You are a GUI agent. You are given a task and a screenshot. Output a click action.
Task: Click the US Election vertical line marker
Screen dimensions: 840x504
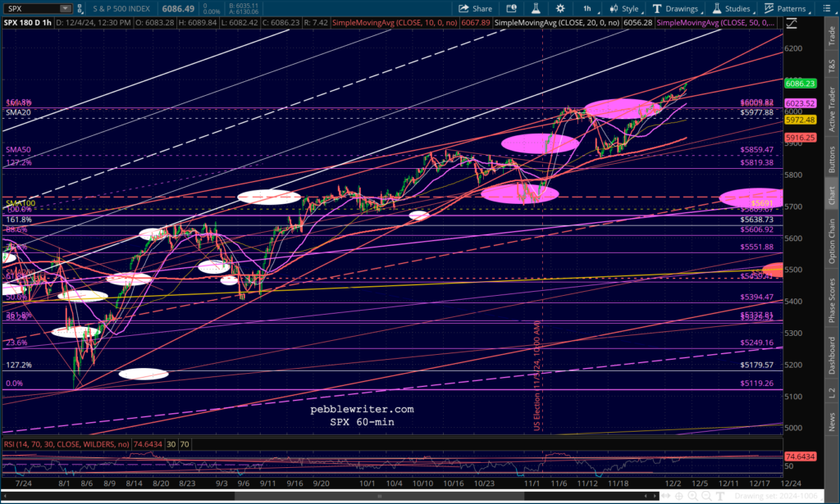click(x=537, y=377)
